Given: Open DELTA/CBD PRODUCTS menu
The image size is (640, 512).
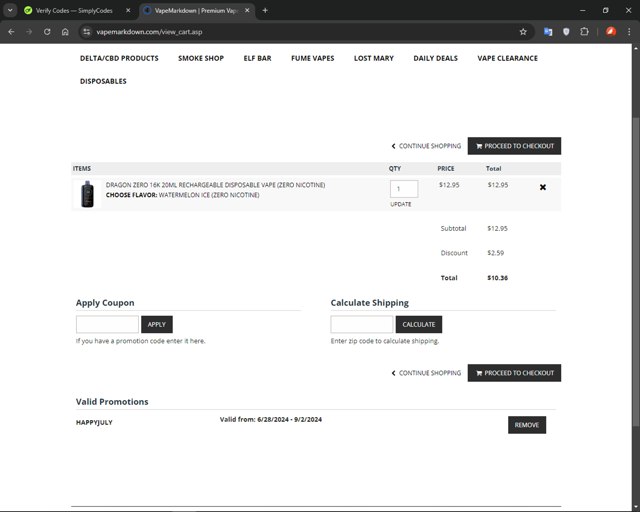Looking at the screenshot, I should pos(119,58).
